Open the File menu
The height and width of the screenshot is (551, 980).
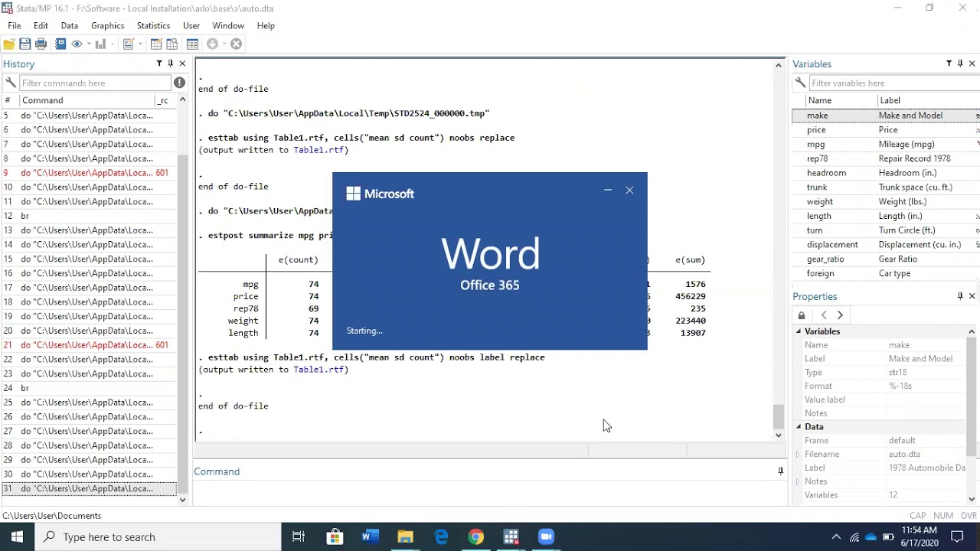pos(15,25)
